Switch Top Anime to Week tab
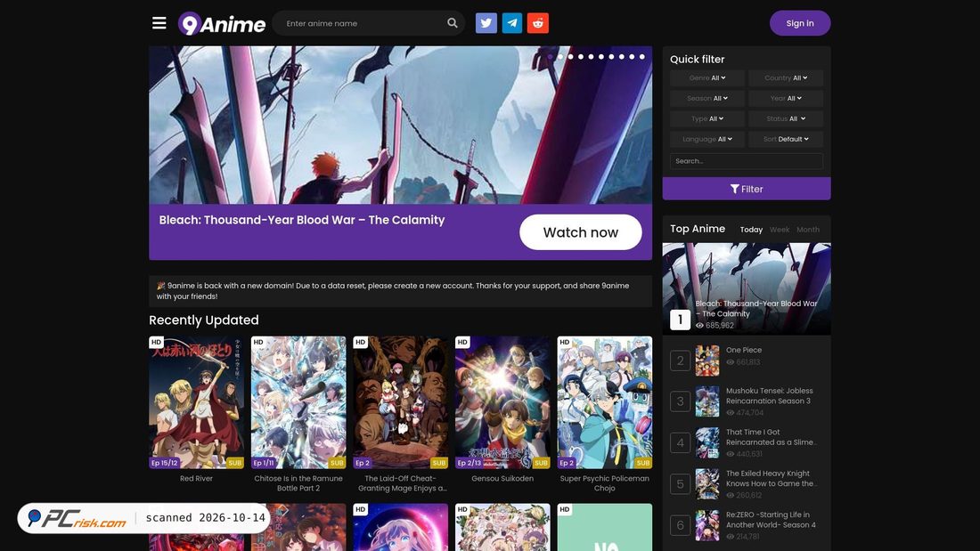 tap(780, 230)
